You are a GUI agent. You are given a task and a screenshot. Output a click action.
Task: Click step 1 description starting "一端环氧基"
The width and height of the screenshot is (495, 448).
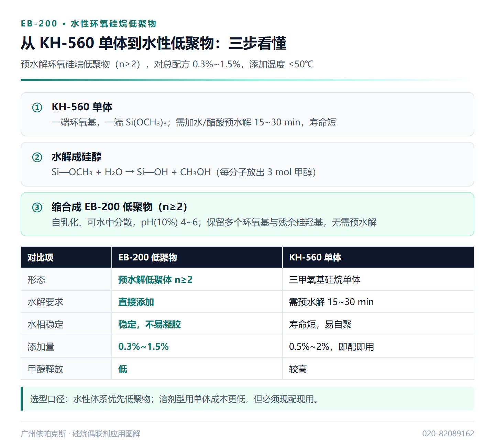194,122
